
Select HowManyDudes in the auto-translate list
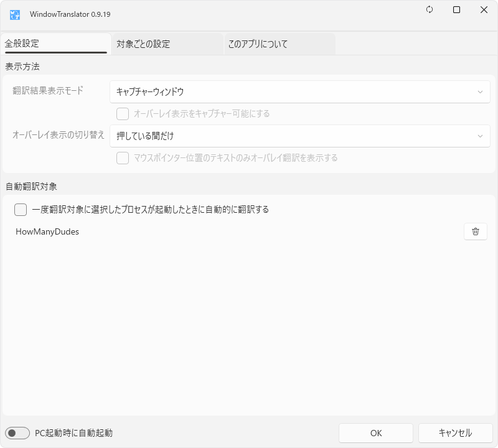tap(47, 231)
